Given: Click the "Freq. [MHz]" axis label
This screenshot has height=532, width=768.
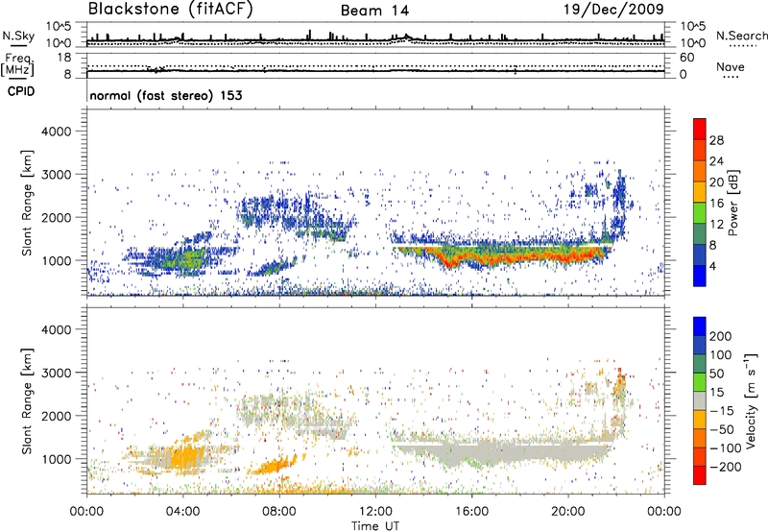Looking at the screenshot, I should (x=17, y=64).
